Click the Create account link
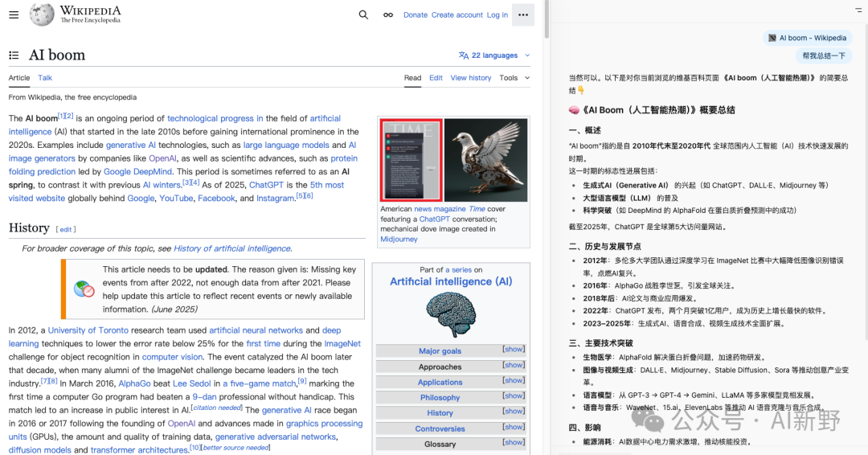The image size is (868, 455). pyautogui.click(x=457, y=15)
